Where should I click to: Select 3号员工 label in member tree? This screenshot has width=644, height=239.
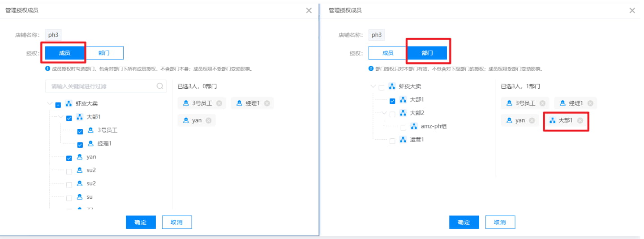click(107, 130)
